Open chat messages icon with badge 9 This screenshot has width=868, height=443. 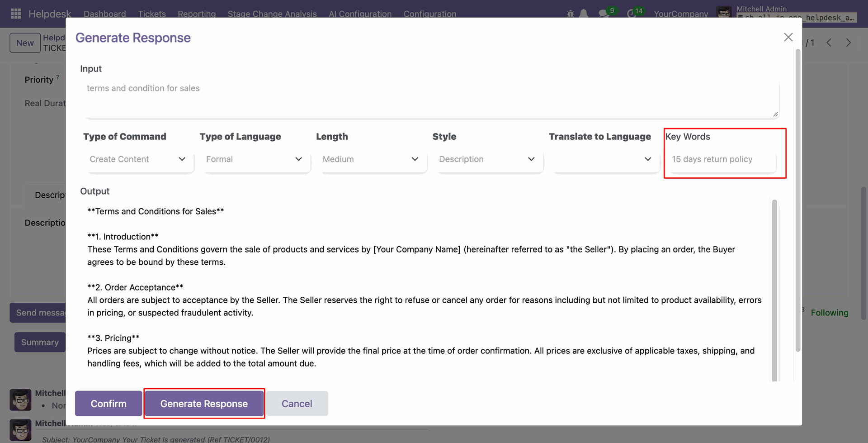point(604,14)
